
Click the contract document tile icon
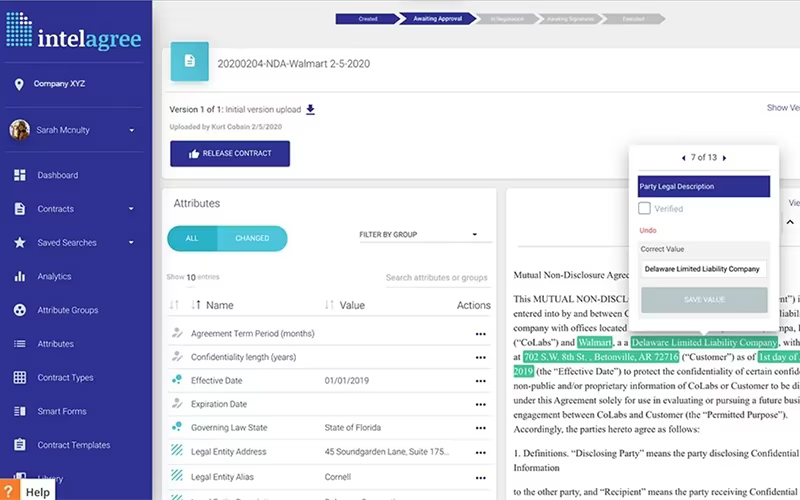pos(189,62)
